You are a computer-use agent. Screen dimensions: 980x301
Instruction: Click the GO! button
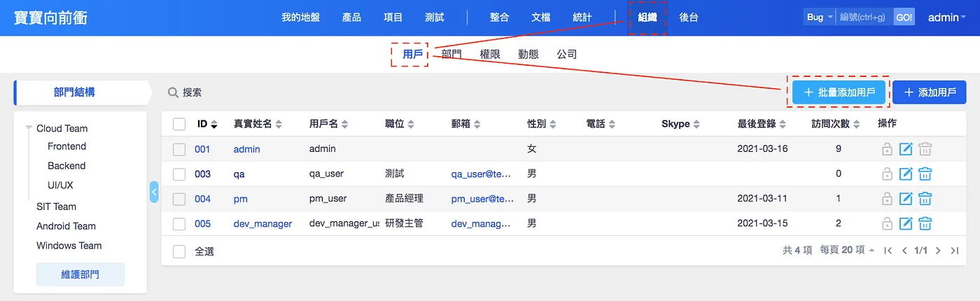[x=904, y=17]
